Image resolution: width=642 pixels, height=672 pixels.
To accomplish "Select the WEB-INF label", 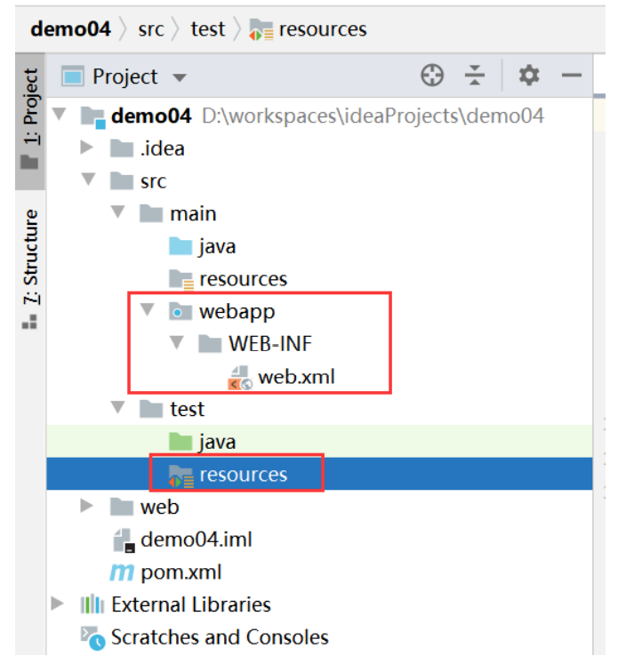I will [x=270, y=344].
